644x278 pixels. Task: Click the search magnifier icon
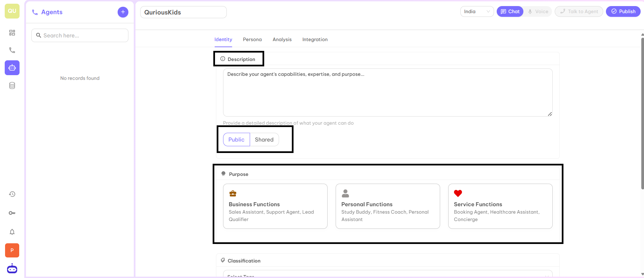(39, 35)
